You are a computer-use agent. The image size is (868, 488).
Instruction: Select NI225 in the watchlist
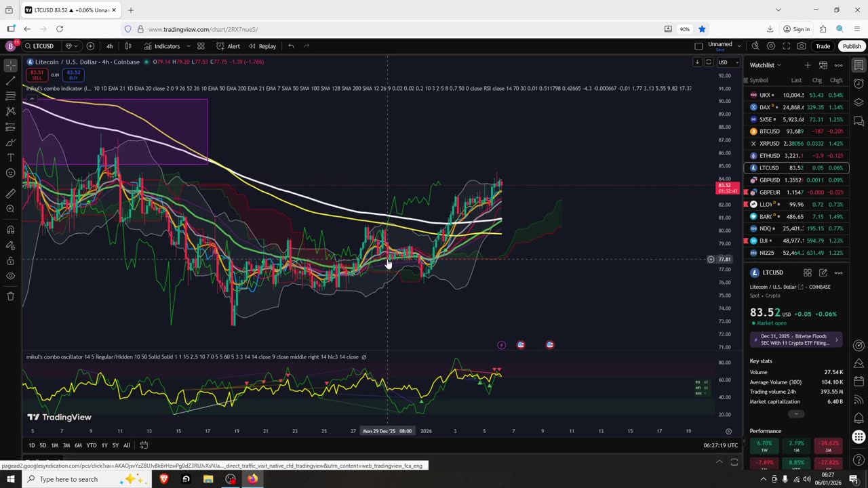click(796, 253)
